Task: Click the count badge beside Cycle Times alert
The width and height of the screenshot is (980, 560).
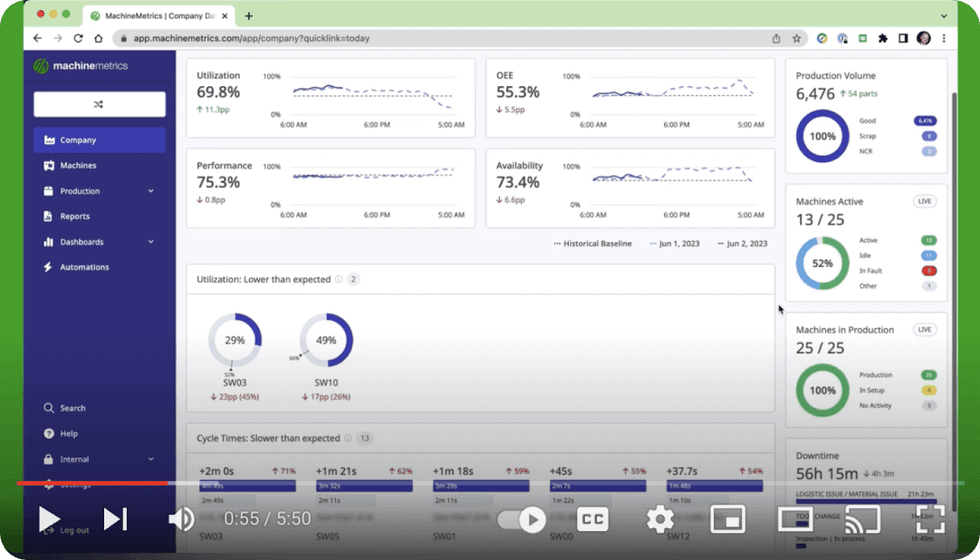Action: [364, 438]
